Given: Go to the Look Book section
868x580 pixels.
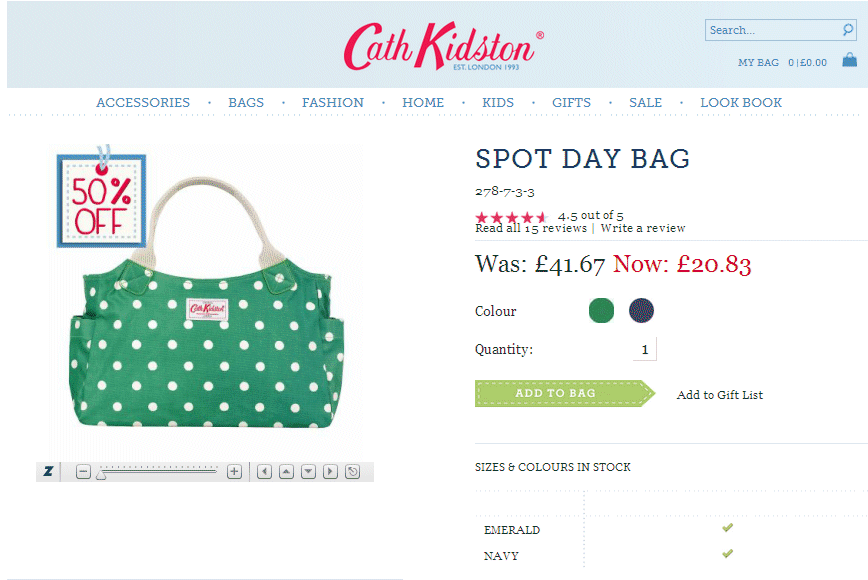Looking at the screenshot, I should point(741,103).
